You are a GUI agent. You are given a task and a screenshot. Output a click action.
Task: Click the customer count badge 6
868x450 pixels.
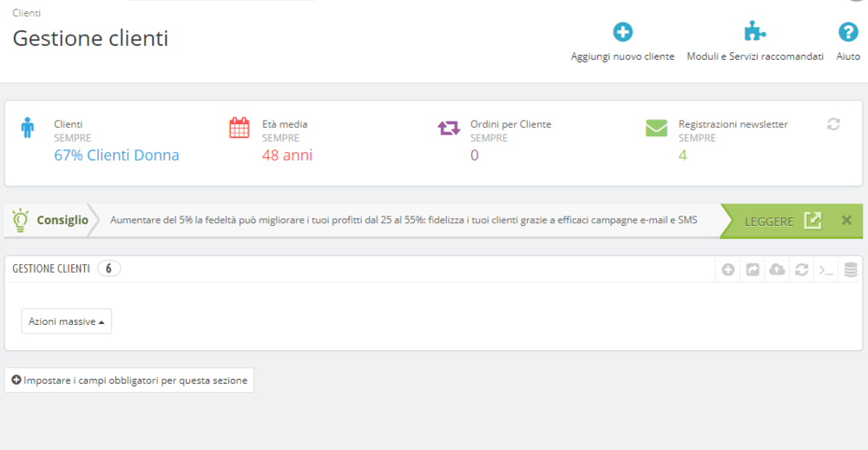[x=109, y=268]
